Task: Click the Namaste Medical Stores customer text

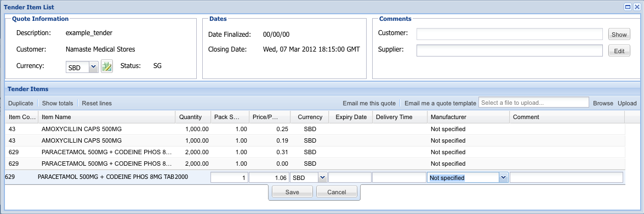Action: point(100,49)
